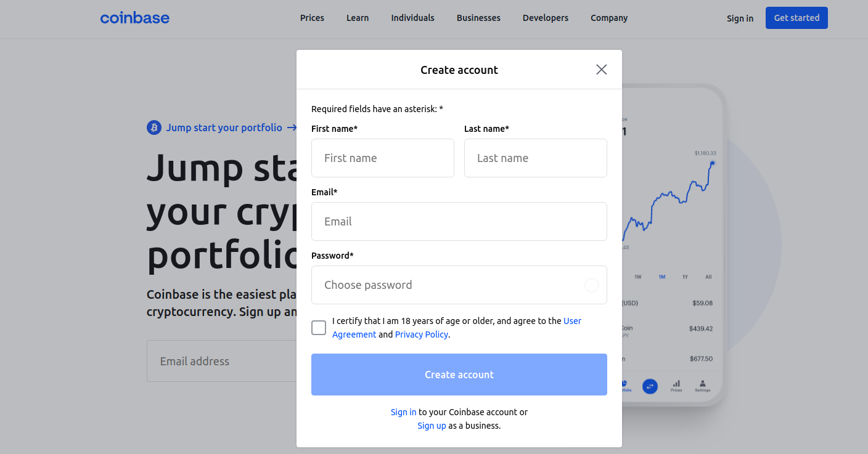Go to the Prices nav item
The image size is (868, 454).
312,18
